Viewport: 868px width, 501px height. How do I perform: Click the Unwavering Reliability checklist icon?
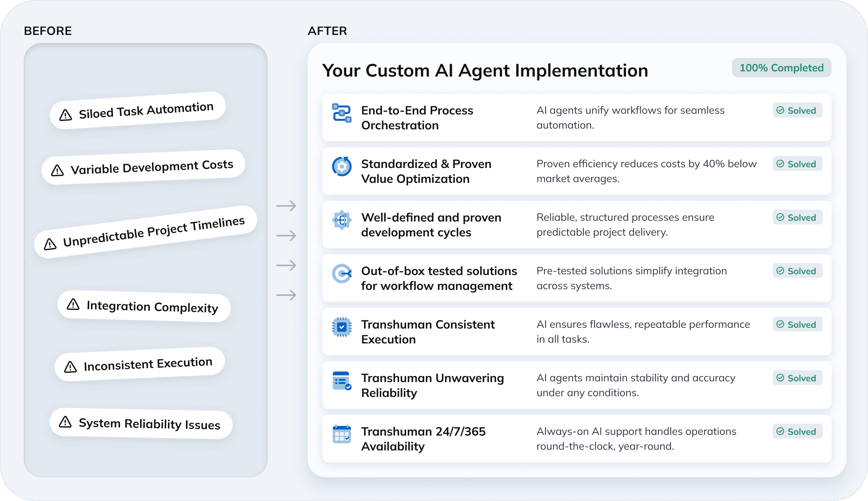341,381
